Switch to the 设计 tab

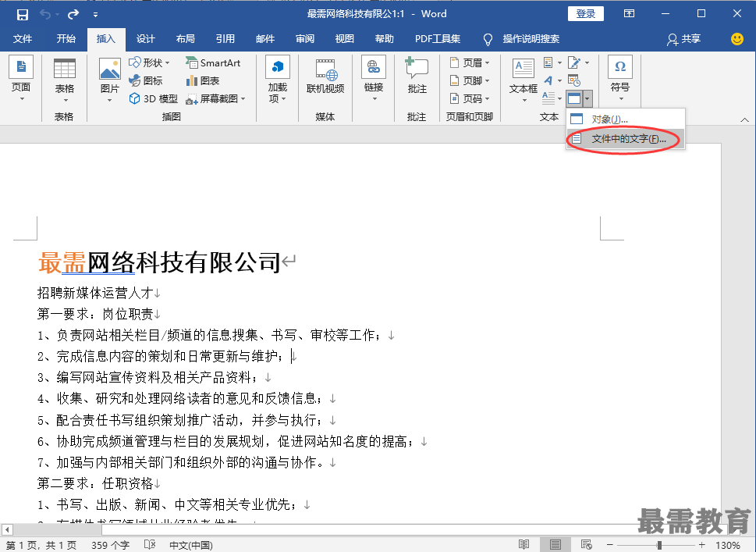(x=146, y=39)
